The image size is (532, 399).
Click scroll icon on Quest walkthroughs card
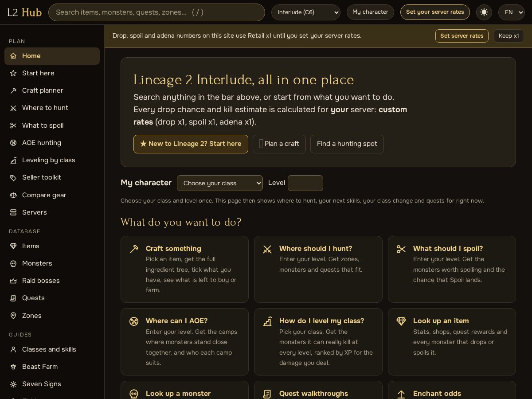(x=267, y=394)
